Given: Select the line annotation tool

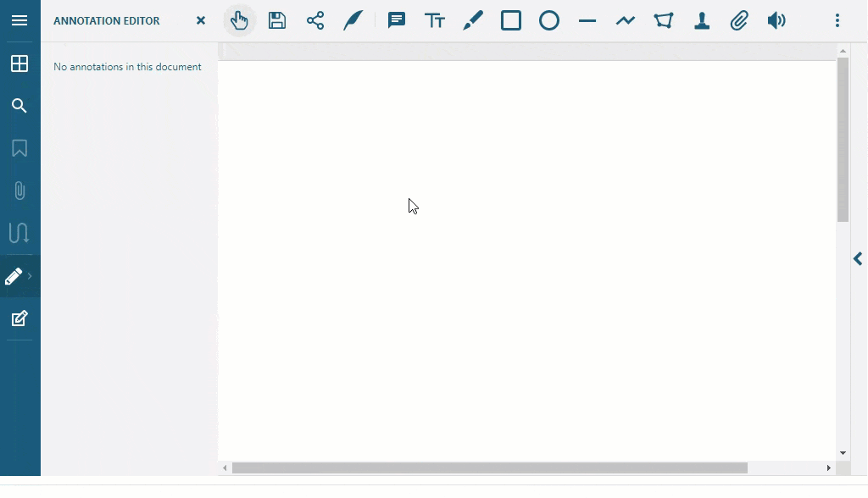Looking at the screenshot, I should click(587, 21).
